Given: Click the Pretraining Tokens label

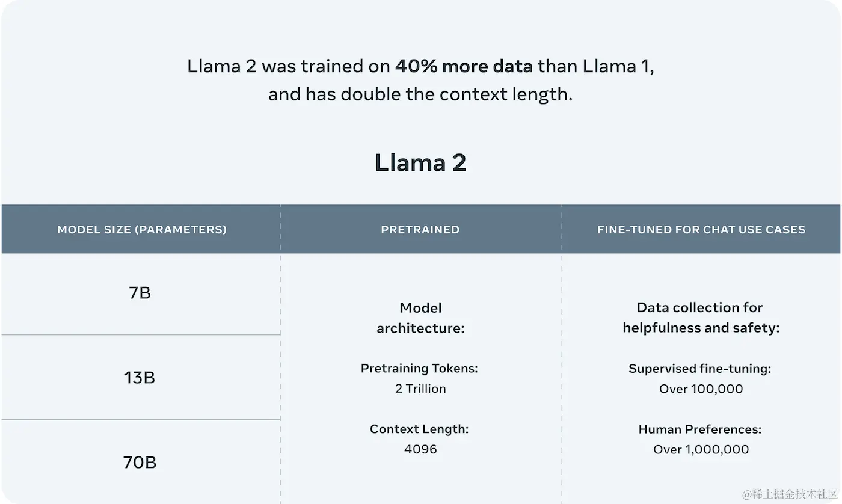Looking at the screenshot, I should click(419, 368).
